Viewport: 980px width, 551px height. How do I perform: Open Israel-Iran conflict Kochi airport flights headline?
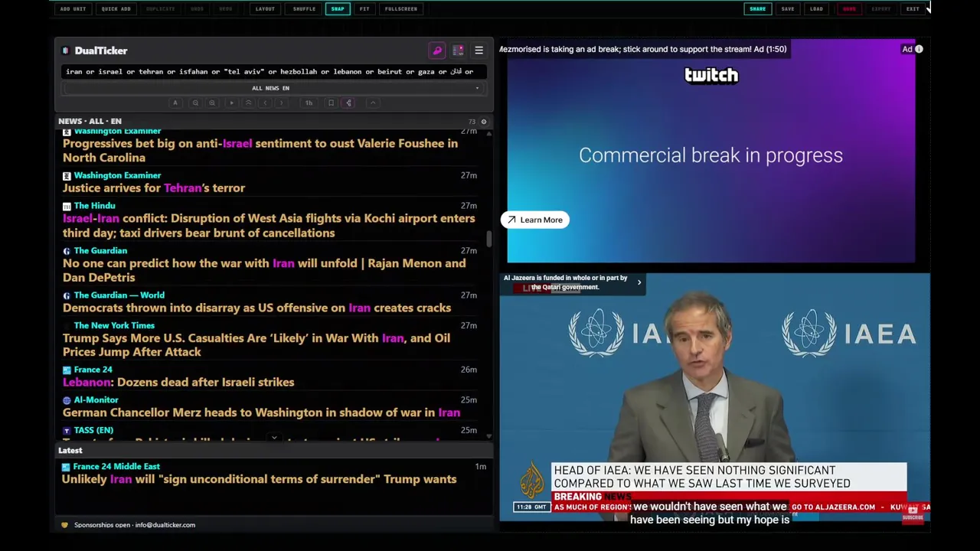(269, 225)
